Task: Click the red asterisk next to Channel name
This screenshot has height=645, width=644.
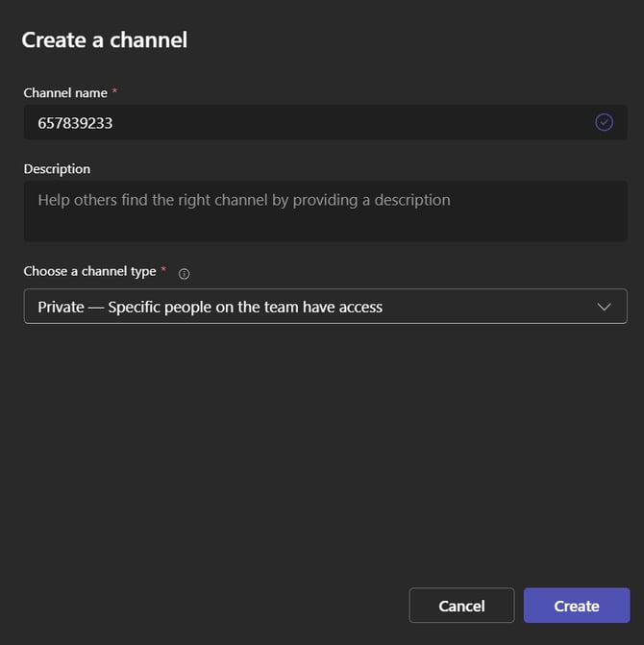Action: [114, 92]
